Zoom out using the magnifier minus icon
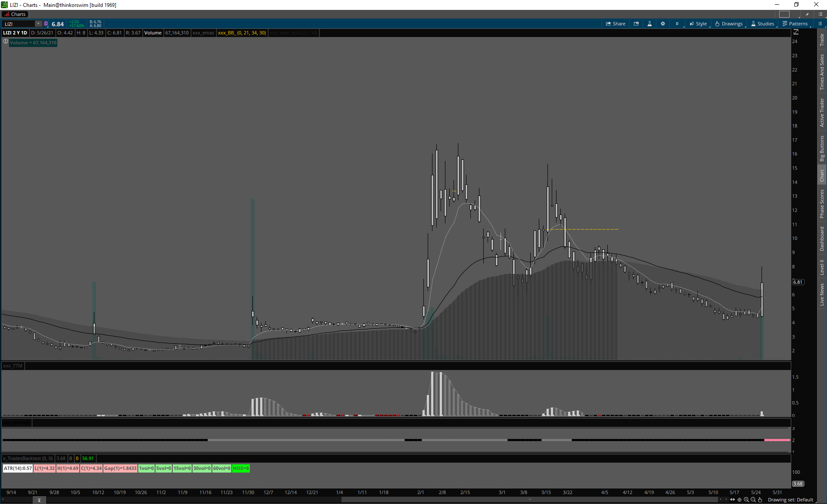Viewport: 827px width, 504px height. point(753,500)
